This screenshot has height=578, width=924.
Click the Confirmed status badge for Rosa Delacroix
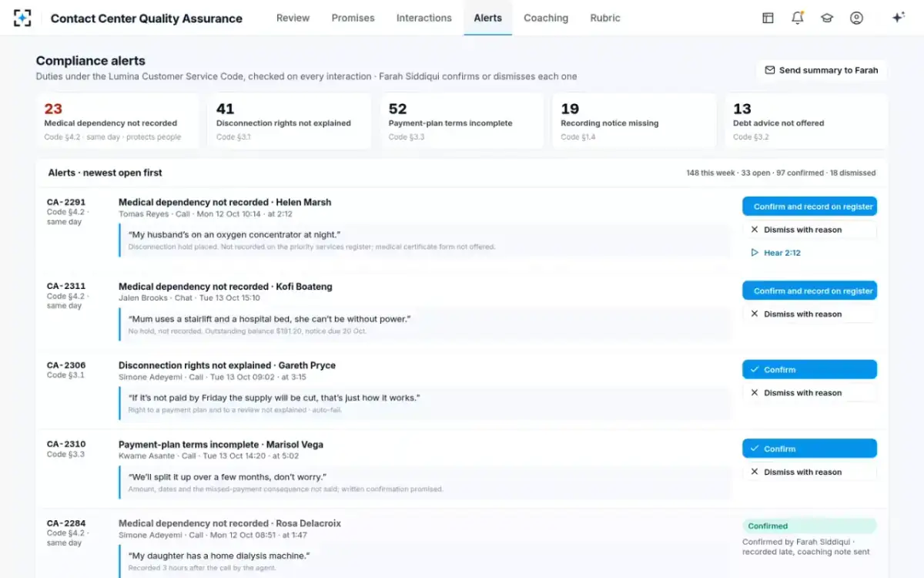tap(809, 526)
